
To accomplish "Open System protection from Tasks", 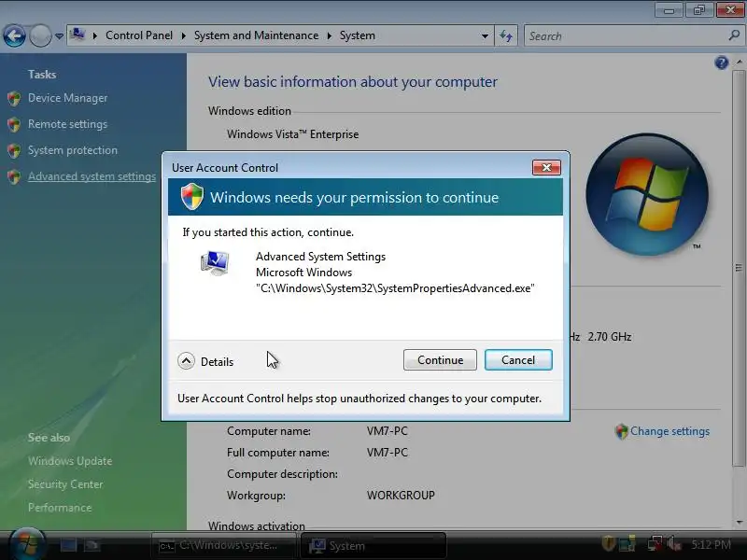I will tap(73, 150).
